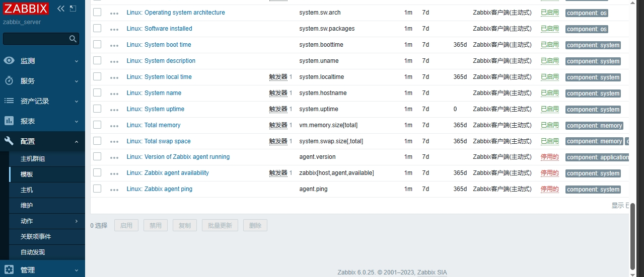
Task: Open Linux: System local time item link
Action: click(x=159, y=77)
